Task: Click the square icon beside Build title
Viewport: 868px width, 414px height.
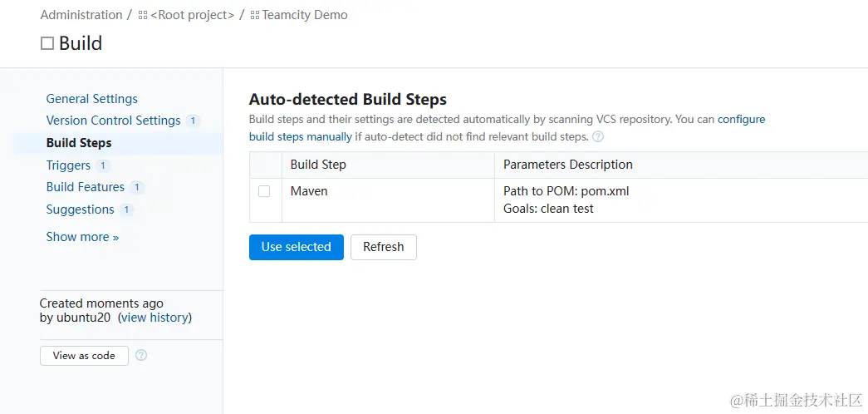Action: [47, 43]
